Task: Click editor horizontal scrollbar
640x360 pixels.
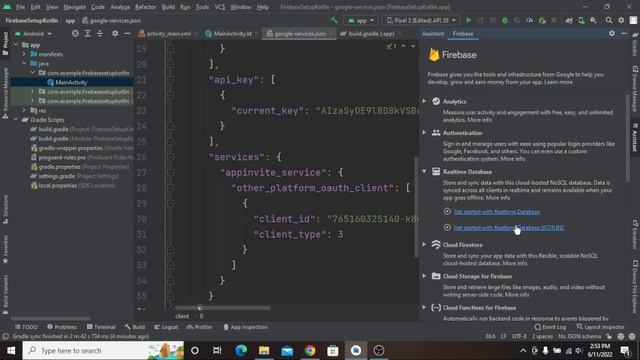Action: tap(222, 308)
